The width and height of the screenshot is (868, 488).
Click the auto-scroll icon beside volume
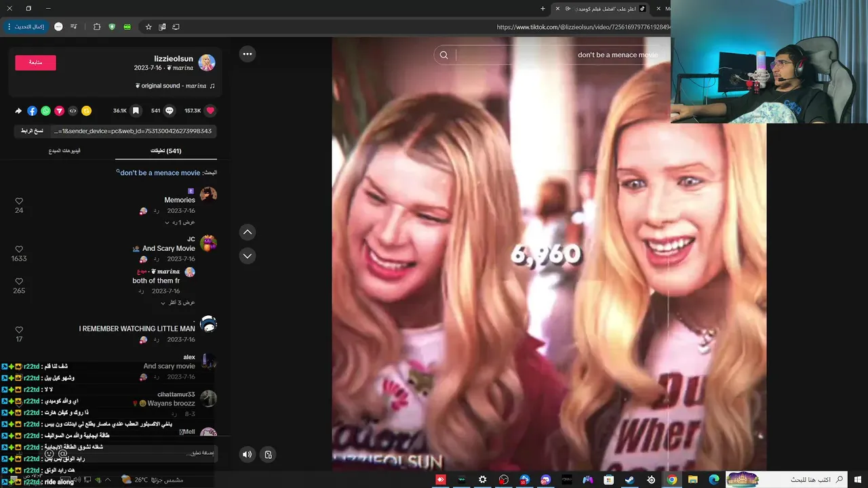(x=269, y=455)
